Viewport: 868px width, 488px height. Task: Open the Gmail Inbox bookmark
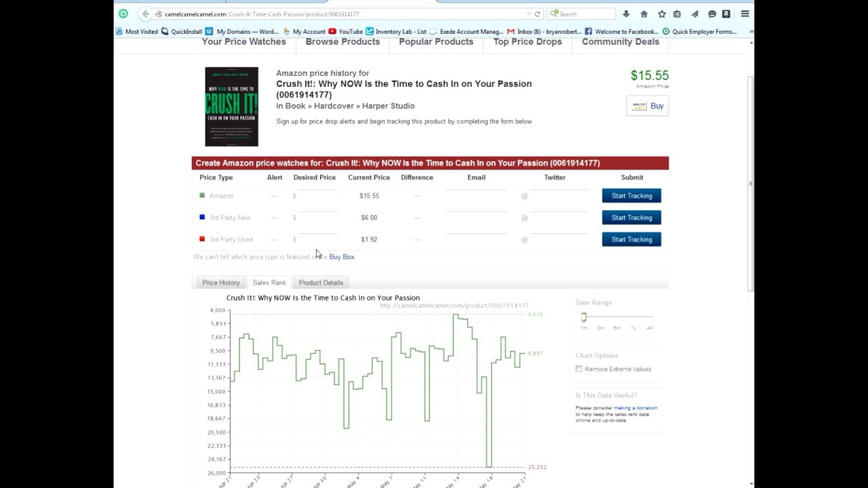pyautogui.click(x=544, y=31)
